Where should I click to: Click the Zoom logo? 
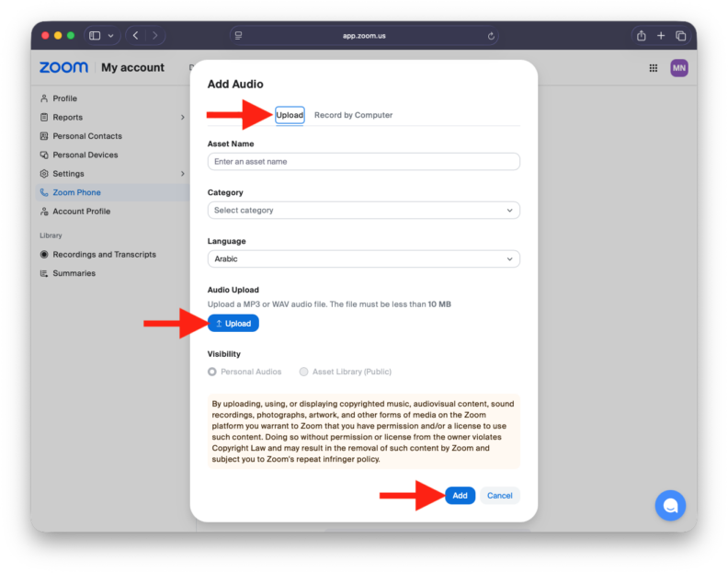(63, 67)
